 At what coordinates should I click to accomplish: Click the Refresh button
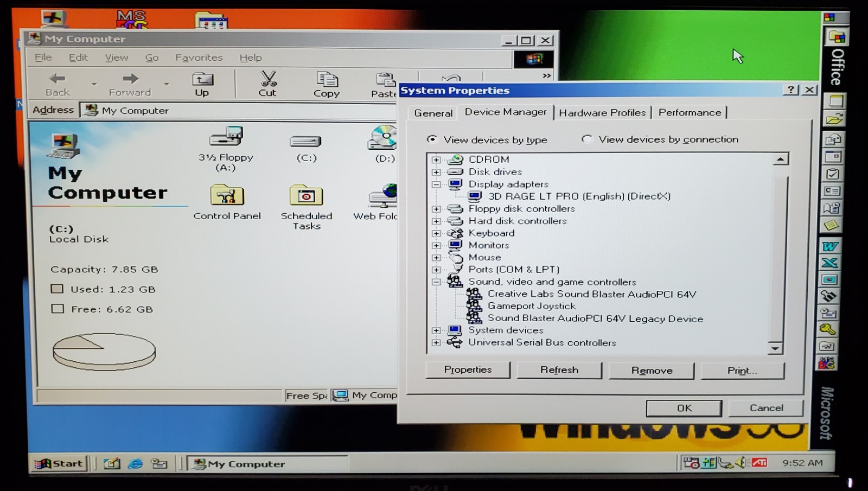point(559,370)
